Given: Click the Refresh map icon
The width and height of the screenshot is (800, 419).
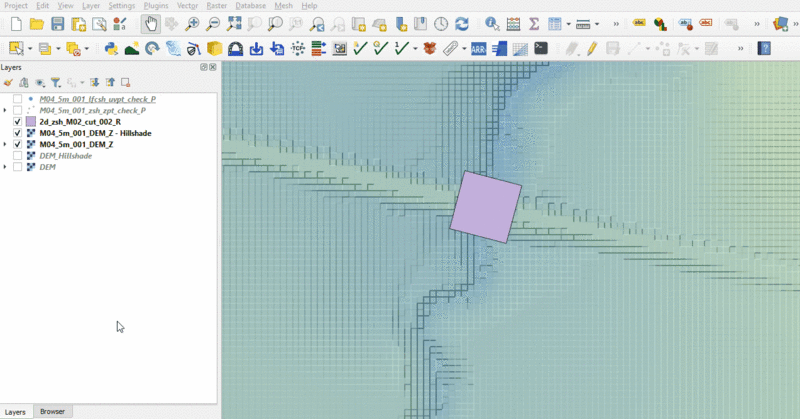Looking at the screenshot, I should click(x=461, y=23).
